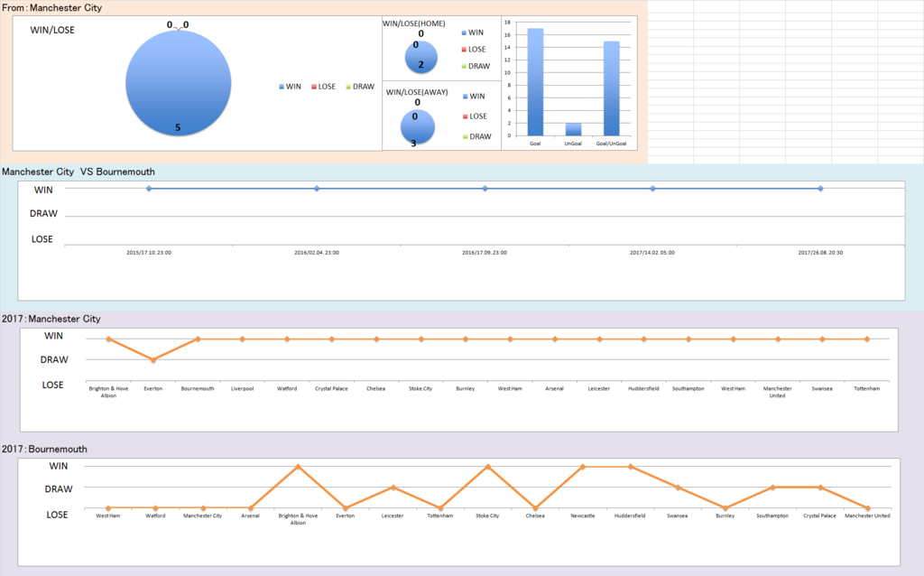Click the 2015/17.10. 23:00 data point marker

pos(149,189)
